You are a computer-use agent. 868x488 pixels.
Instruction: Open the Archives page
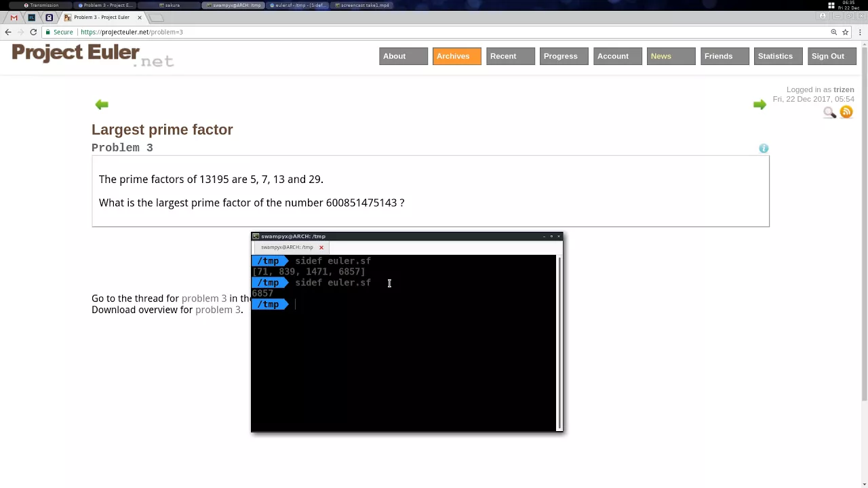tap(457, 56)
